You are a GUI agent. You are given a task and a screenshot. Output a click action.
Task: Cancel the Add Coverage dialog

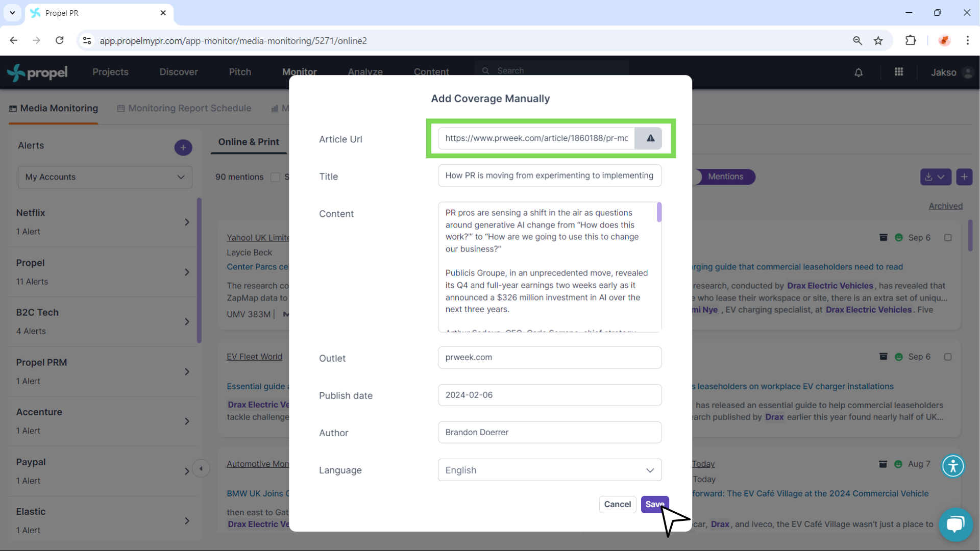618,505
